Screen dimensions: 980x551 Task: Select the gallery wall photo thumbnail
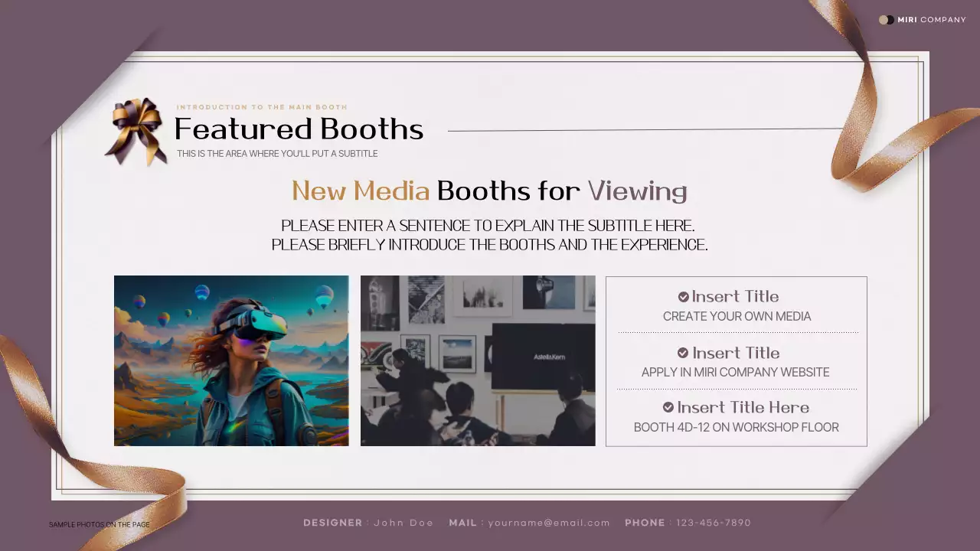click(478, 360)
